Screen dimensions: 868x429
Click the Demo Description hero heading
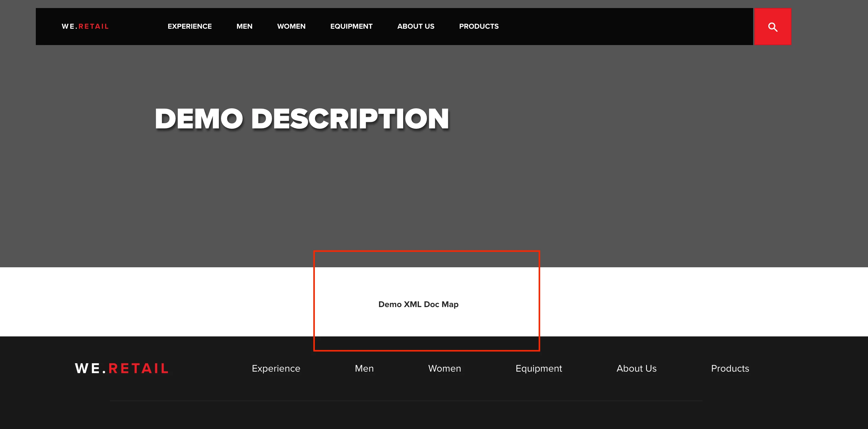302,119
